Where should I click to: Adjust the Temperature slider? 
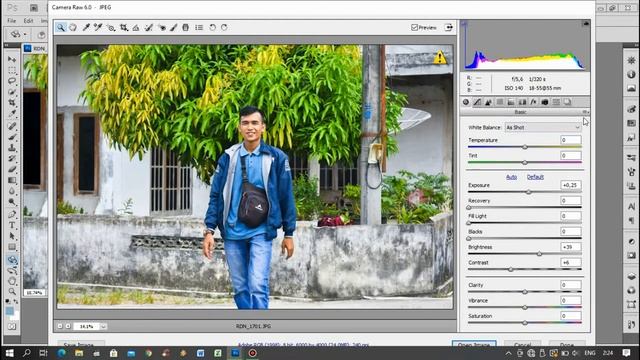pos(525,147)
